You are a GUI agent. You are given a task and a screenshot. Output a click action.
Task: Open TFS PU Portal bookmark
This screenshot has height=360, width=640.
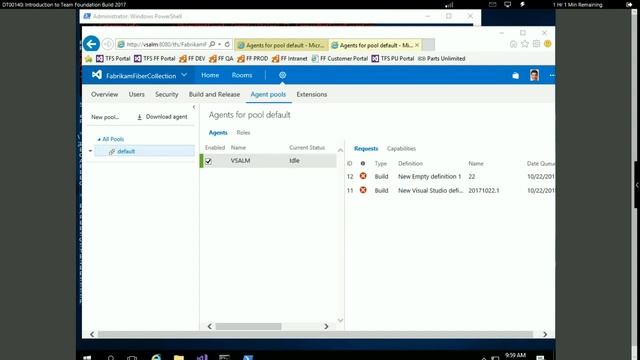pos(393,58)
